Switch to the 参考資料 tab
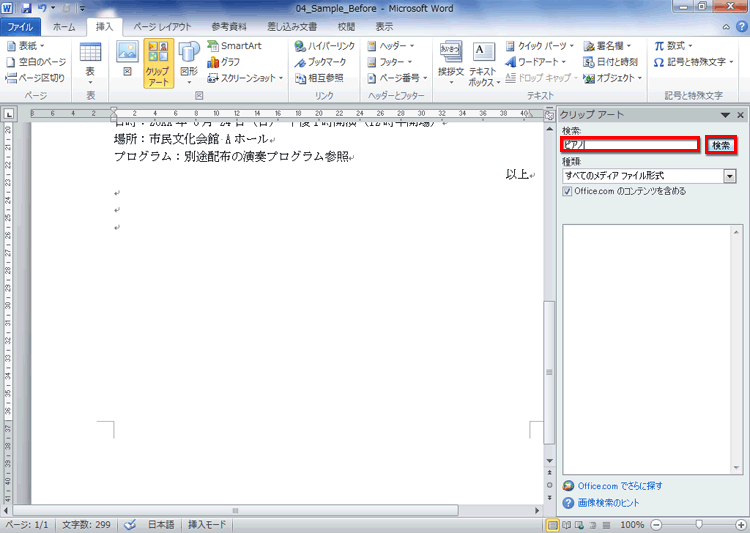Screen dimensions: 750x533 click(x=229, y=27)
